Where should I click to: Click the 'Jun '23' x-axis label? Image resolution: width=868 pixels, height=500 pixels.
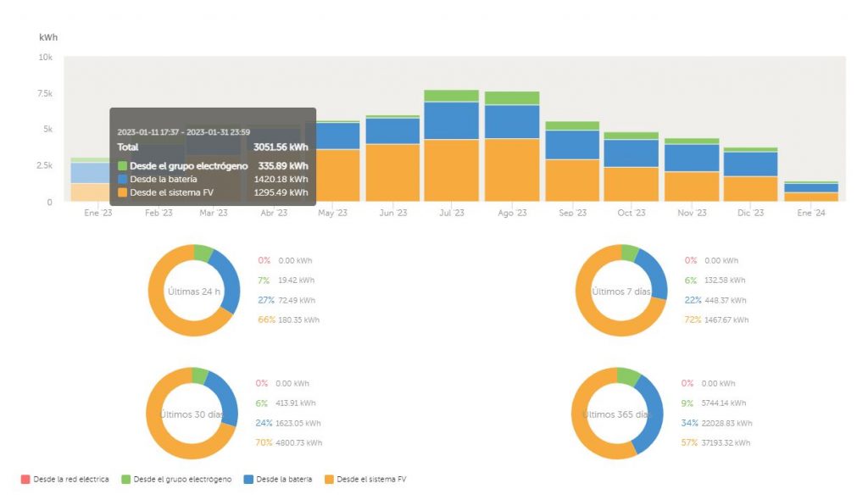[392, 214]
